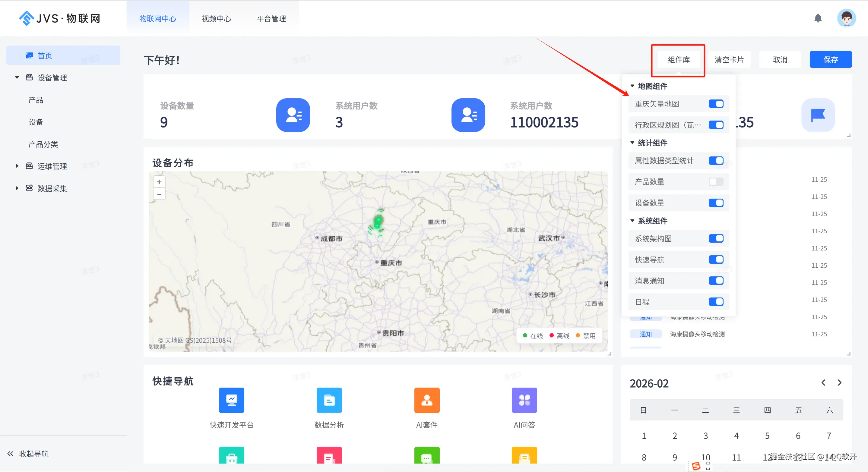Zoom in on the device map
This screenshot has width=868, height=472.
click(159, 182)
